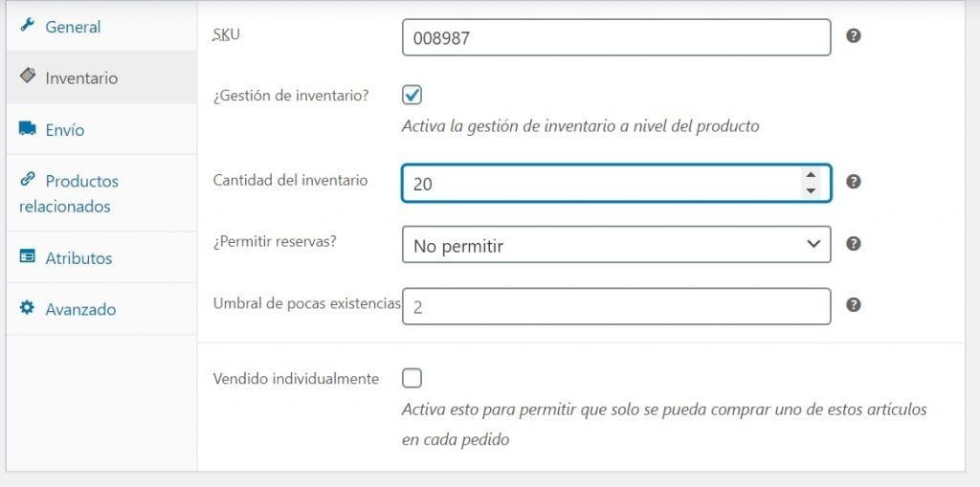980x487 pixels.
Task: Click the wrench icon next to General
Action: click(x=27, y=26)
